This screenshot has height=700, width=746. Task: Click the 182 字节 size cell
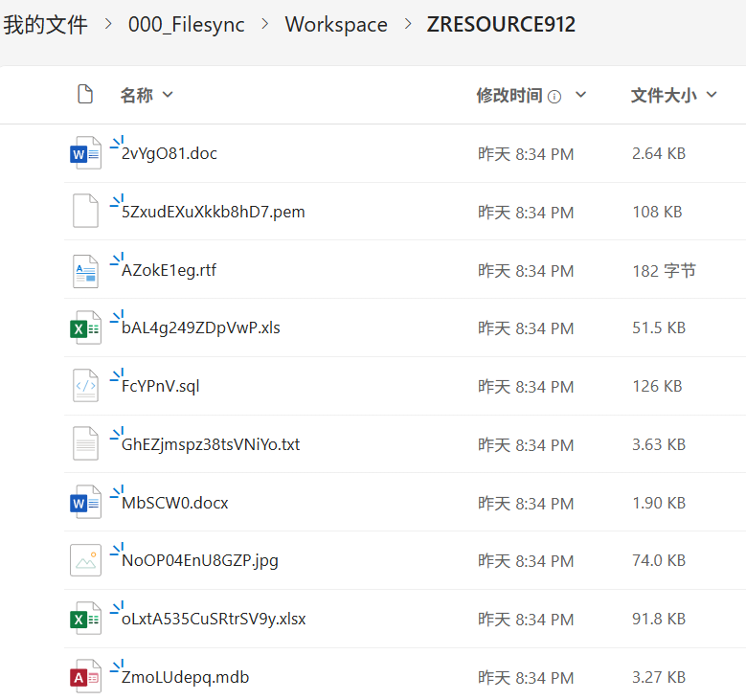664,271
